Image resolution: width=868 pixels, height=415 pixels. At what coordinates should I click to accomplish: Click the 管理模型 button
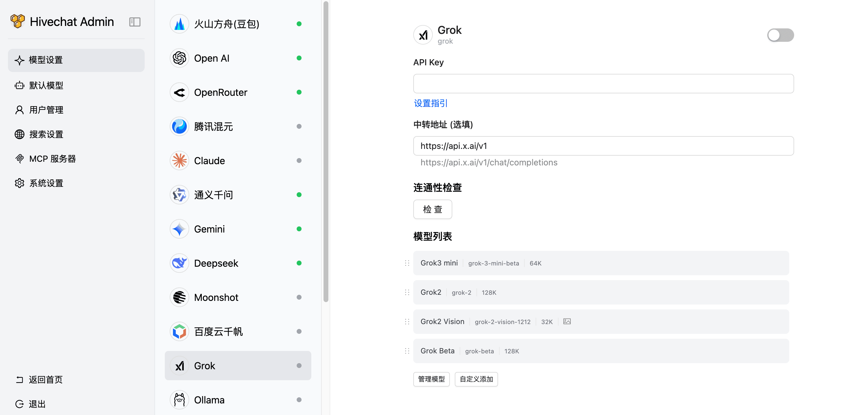(431, 379)
